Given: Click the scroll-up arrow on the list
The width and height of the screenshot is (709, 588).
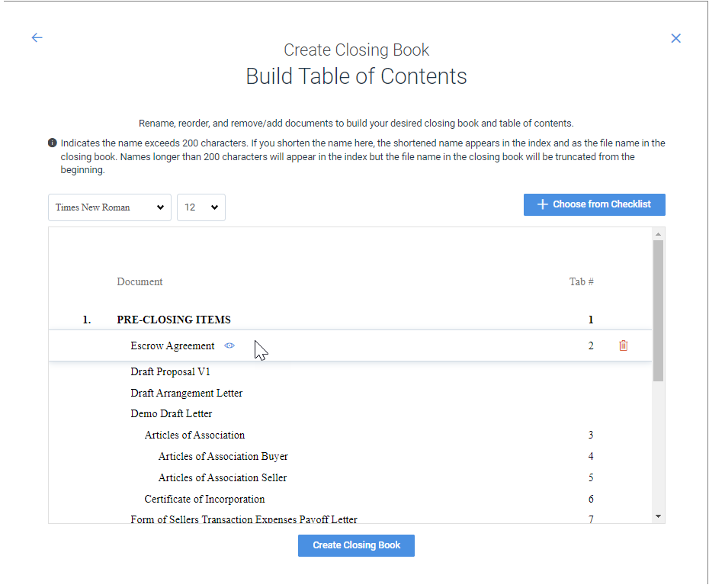Looking at the screenshot, I should tap(657, 235).
